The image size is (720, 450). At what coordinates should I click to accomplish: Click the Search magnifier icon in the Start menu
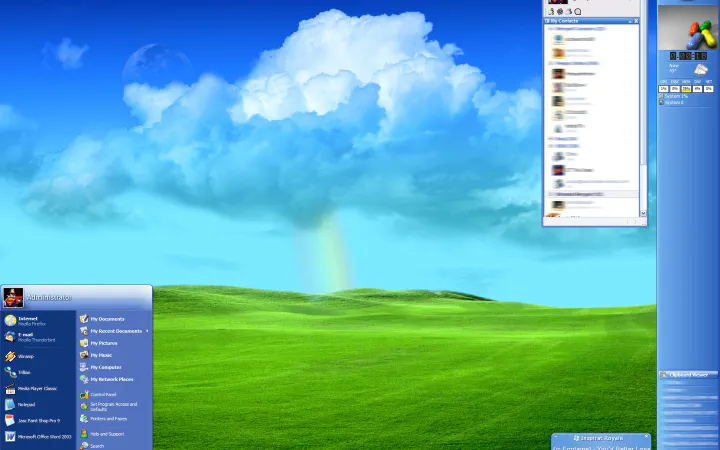[x=84, y=446]
